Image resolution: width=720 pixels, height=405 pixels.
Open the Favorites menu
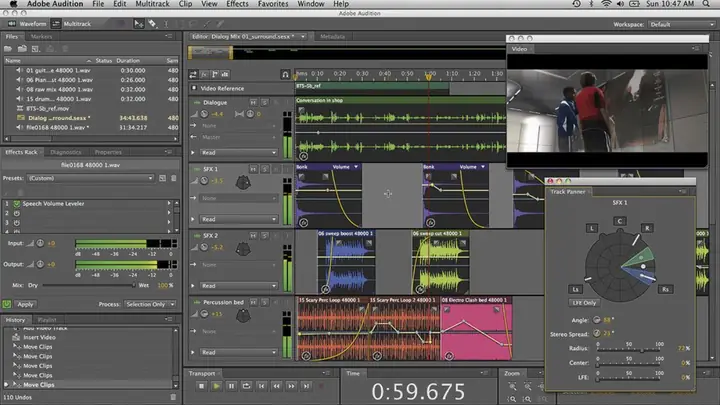click(x=273, y=4)
